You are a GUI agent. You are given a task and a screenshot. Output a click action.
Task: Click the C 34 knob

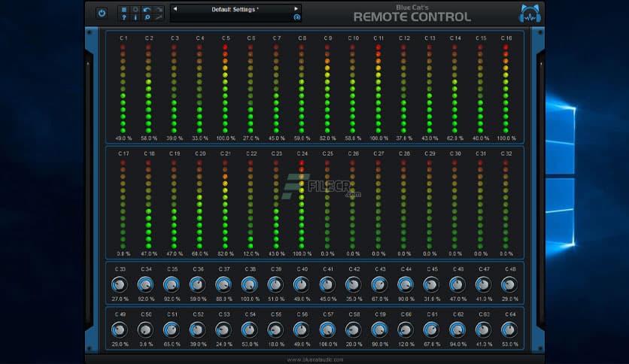click(x=145, y=284)
